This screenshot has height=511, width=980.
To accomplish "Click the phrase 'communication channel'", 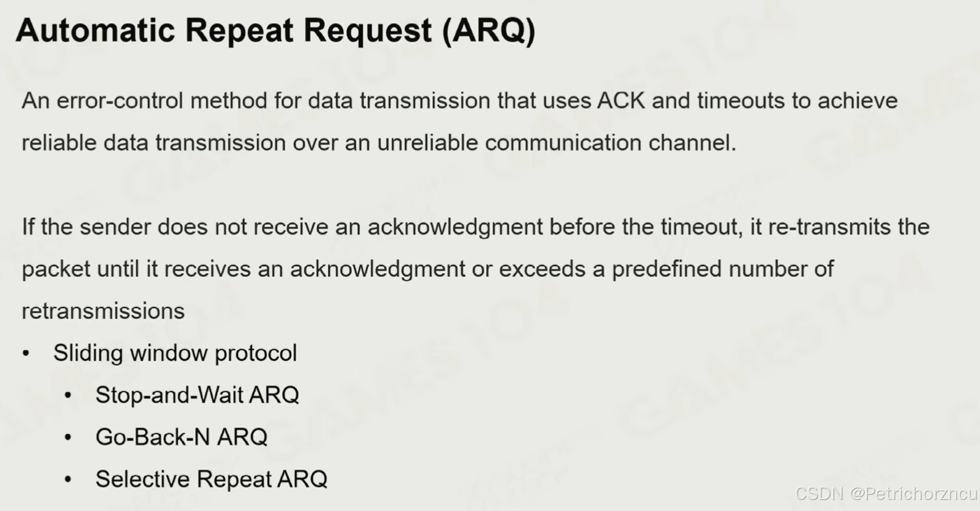I will 611,142.
